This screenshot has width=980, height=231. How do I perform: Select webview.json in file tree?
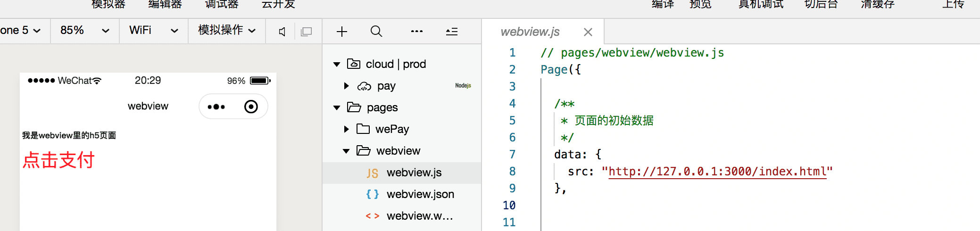(420, 194)
